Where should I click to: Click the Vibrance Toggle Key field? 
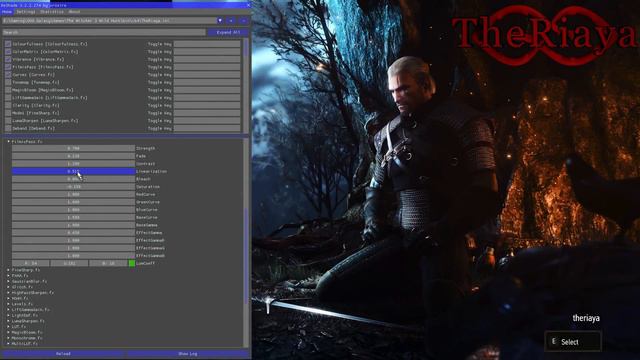[x=207, y=59]
